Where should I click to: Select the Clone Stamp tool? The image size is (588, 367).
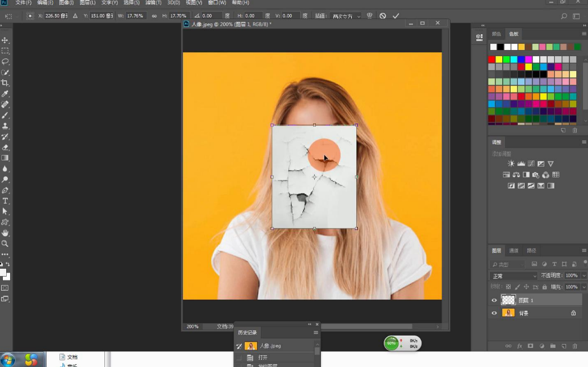[5, 126]
